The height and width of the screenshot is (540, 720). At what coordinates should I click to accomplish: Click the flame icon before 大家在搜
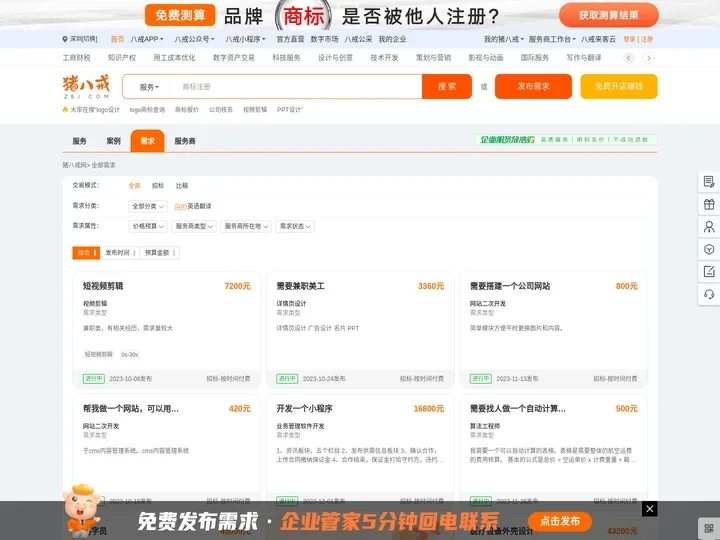click(x=65, y=110)
